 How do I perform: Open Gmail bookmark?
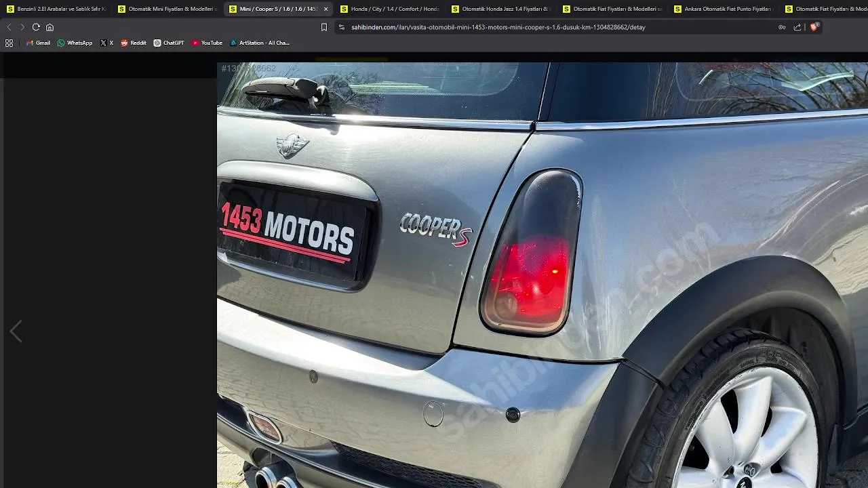(38, 43)
